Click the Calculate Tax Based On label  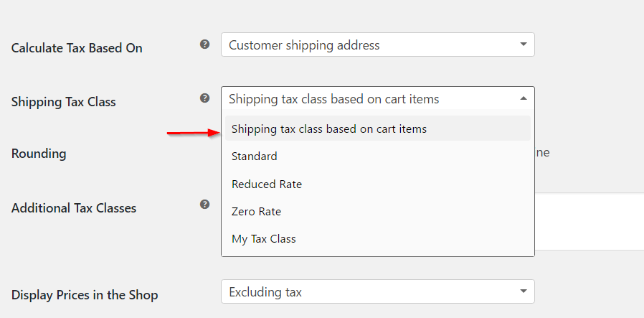coord(77,47)
